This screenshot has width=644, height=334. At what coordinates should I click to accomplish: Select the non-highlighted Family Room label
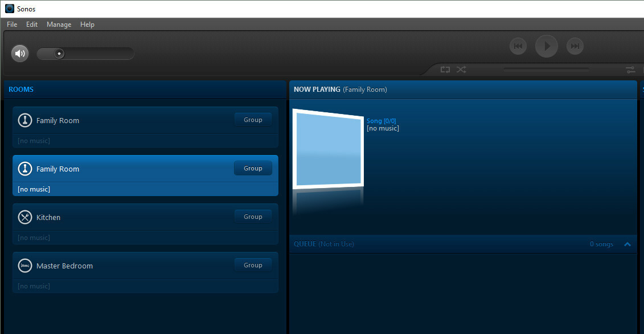[x=58, y=120]
